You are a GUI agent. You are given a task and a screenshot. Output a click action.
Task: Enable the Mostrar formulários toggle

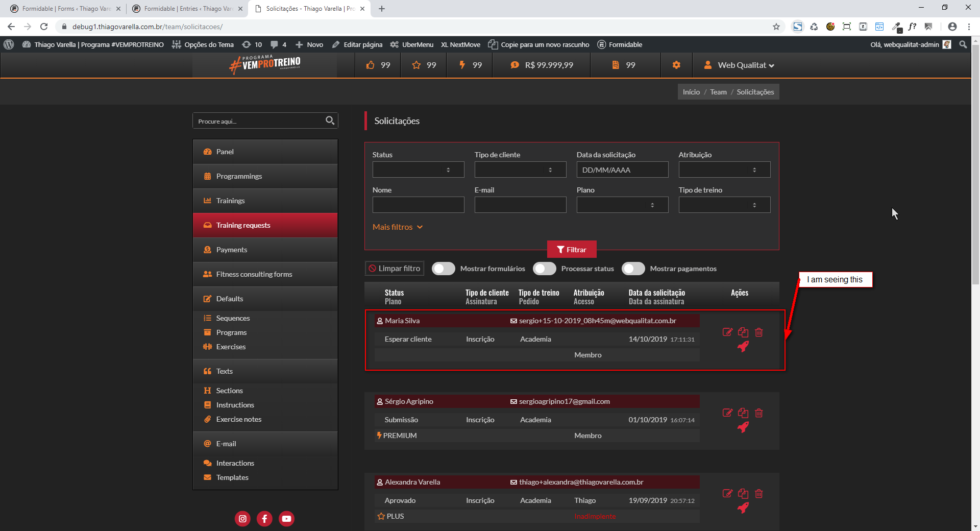[443, 269]
